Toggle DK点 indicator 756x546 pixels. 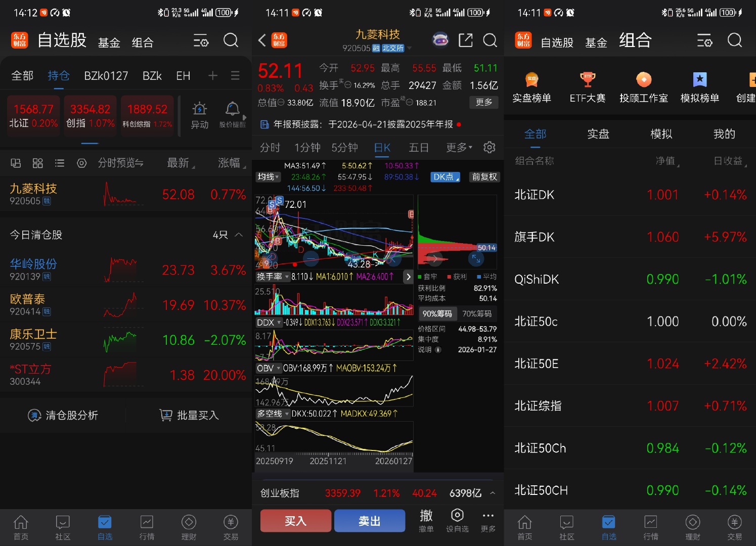446,177
